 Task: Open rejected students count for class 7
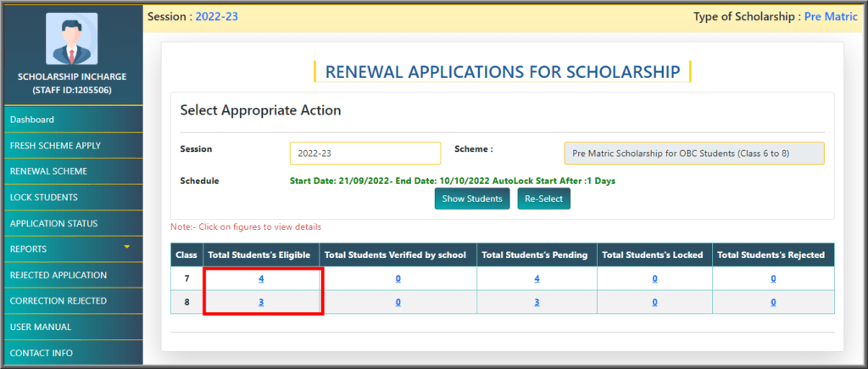[773, 279]
